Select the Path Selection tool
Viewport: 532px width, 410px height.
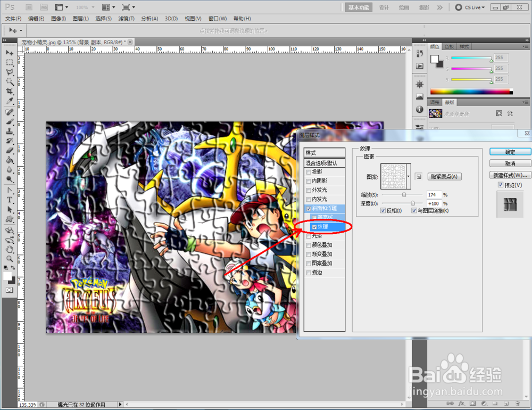click(10, 209)
